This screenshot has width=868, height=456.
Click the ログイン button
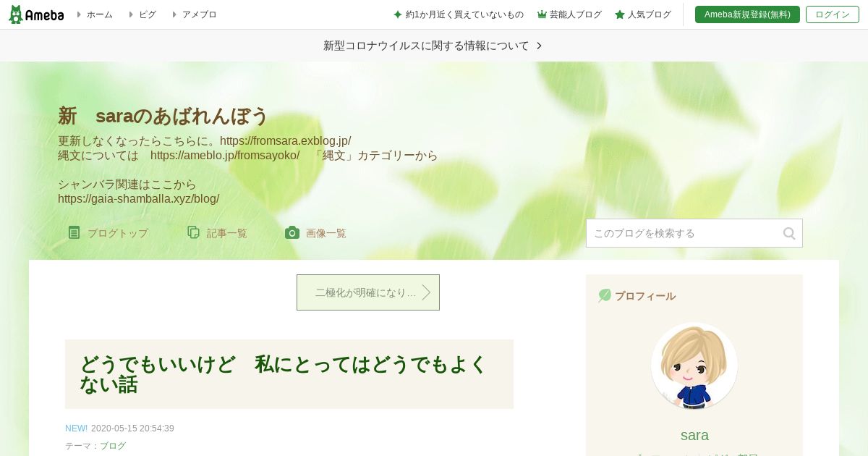tap(833, 14)
